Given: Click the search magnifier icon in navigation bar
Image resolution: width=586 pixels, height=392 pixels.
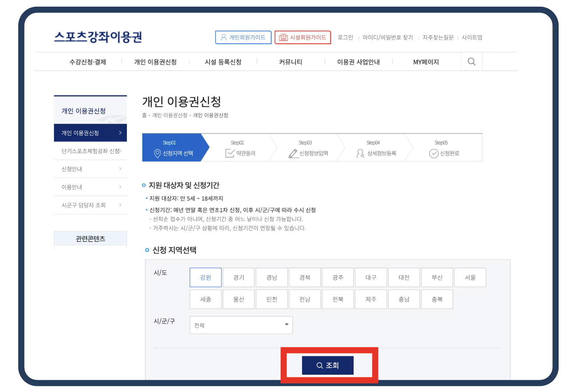Looking at the screenshot, I should point(471,62).
